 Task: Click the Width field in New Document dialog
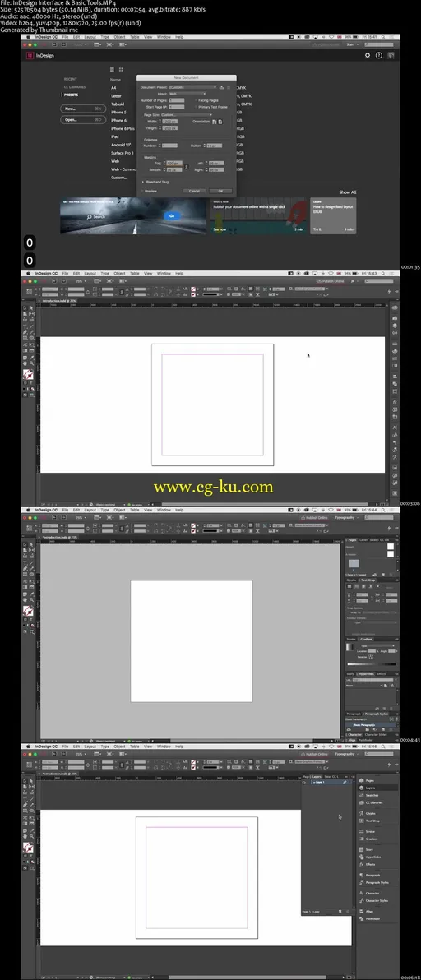(169, 121)
